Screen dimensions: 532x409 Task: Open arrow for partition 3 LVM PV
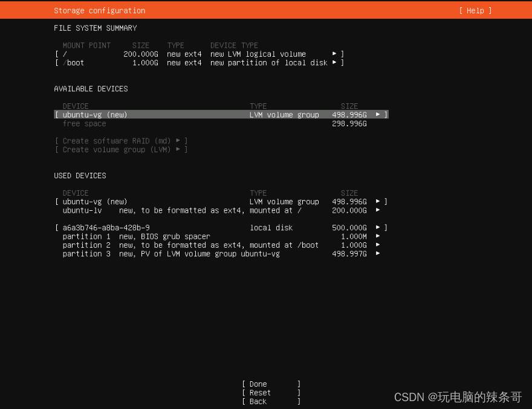click(x=378, y=254)
